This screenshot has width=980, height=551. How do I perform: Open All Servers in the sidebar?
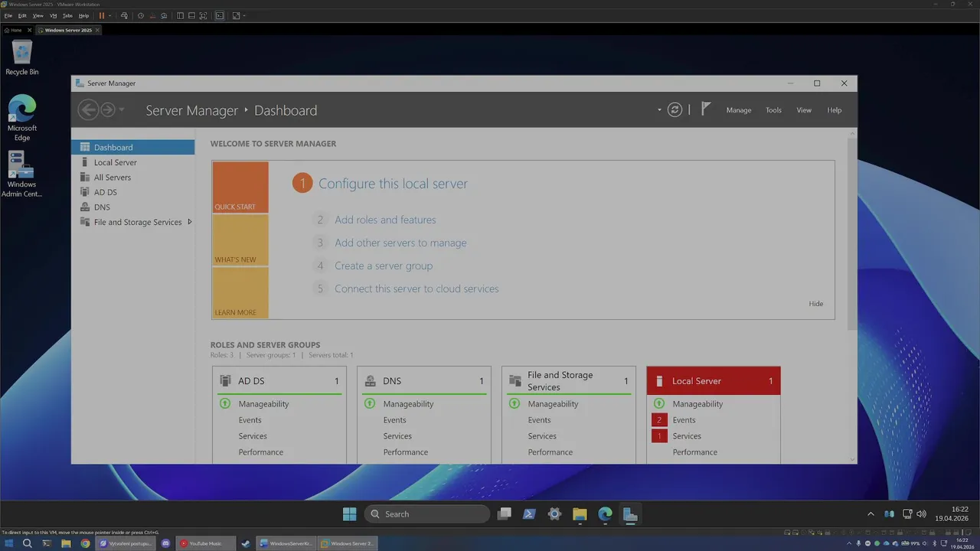(133, 177)
